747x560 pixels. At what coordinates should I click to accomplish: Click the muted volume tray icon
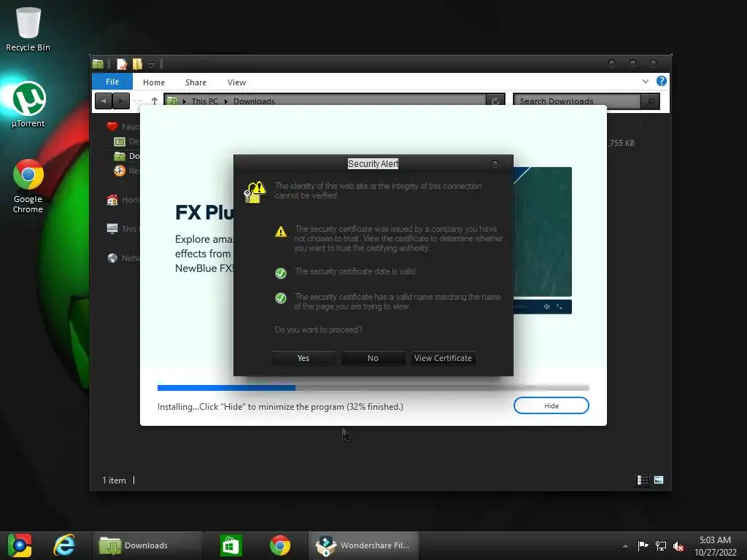click(x=678, y=545)
